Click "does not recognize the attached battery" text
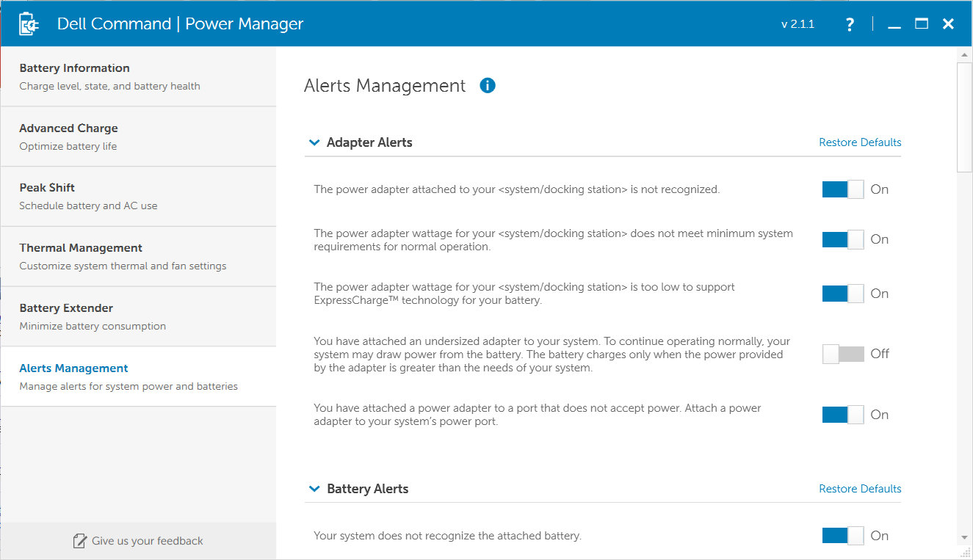This screenshot has width=973, height=560. [x=447, y=536]
